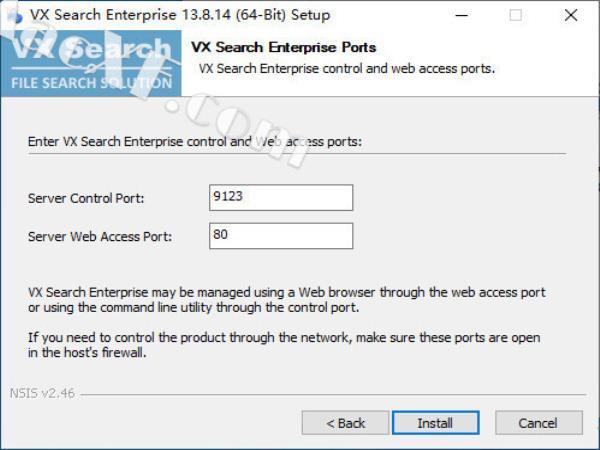The height and width of the screenshot is (450, 600).
Task: Go back with the Back button
Action: (x=345, y=423)
